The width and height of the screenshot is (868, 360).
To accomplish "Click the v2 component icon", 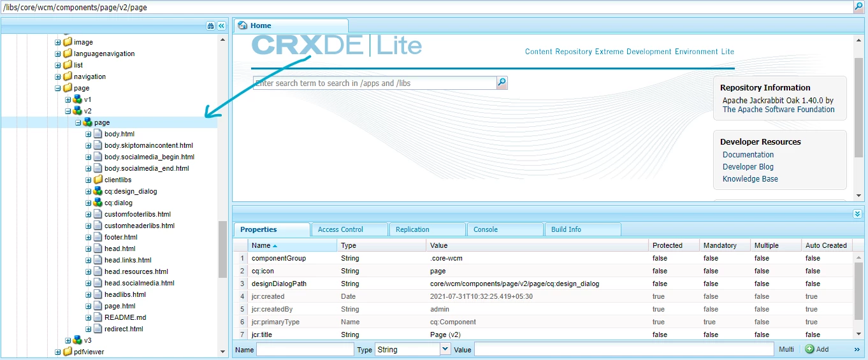I will (78, 111).
